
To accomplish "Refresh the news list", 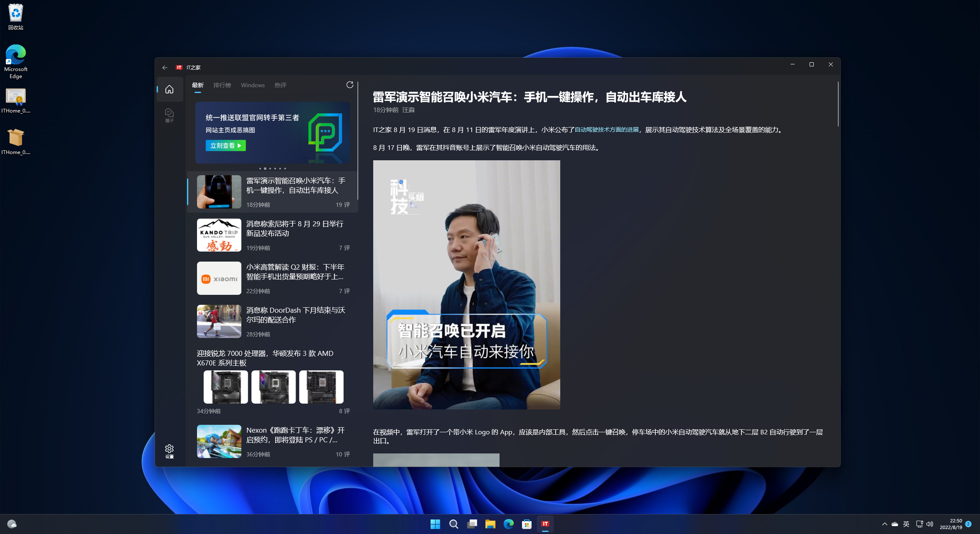I will click(350, 85).
